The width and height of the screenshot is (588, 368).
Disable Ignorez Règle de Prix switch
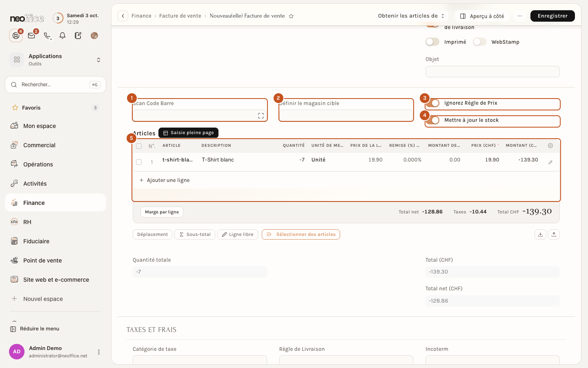pos(432,103)
